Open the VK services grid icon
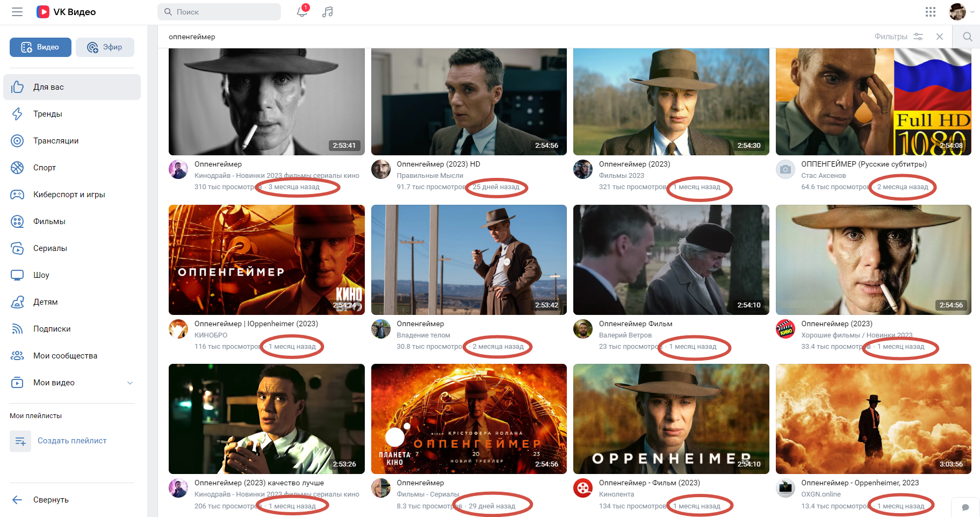The image size is (980, 517). [x=931, y=12]
